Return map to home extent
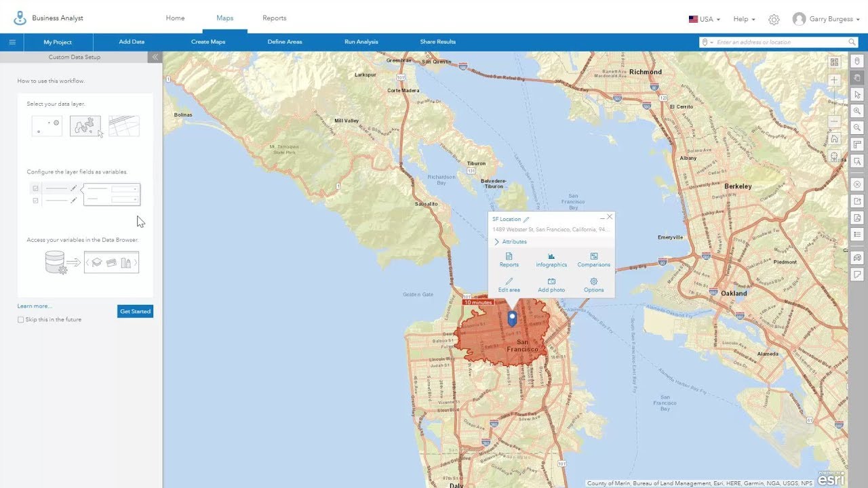Image resolution: width=868 pixels, height=488 pixels. pyautogui.click(x=834, y=139)
